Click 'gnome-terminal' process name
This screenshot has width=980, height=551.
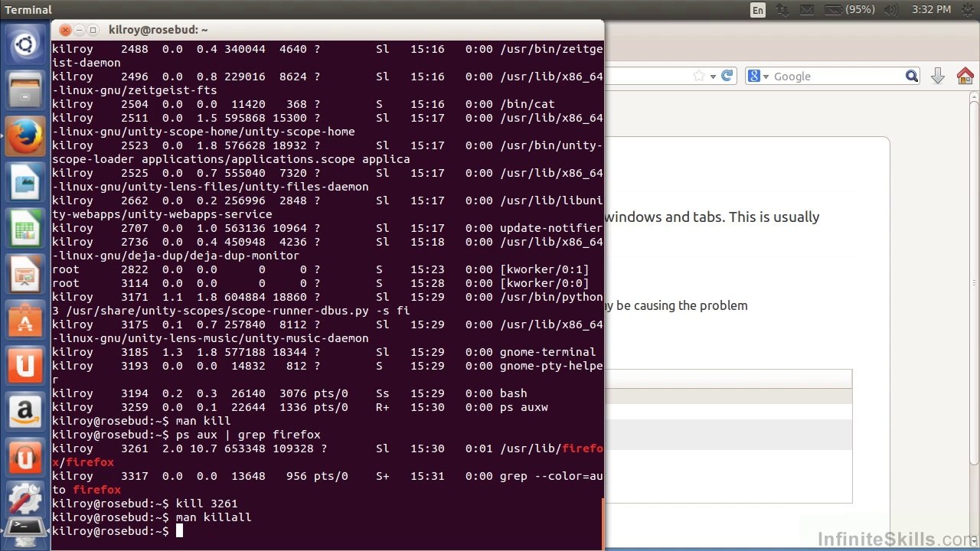(548, 352)
